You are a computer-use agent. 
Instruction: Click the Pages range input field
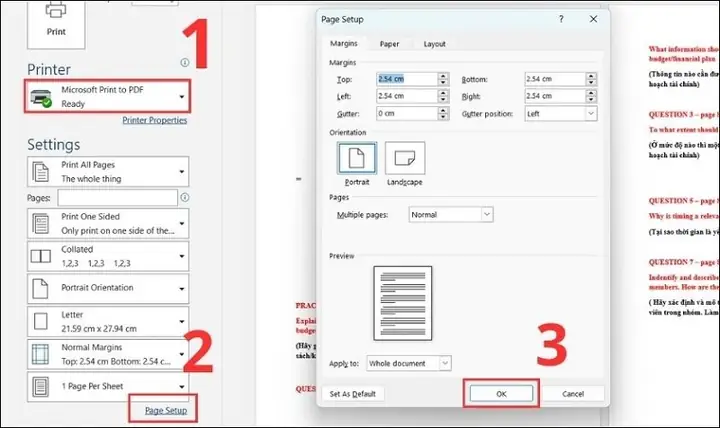118,198
